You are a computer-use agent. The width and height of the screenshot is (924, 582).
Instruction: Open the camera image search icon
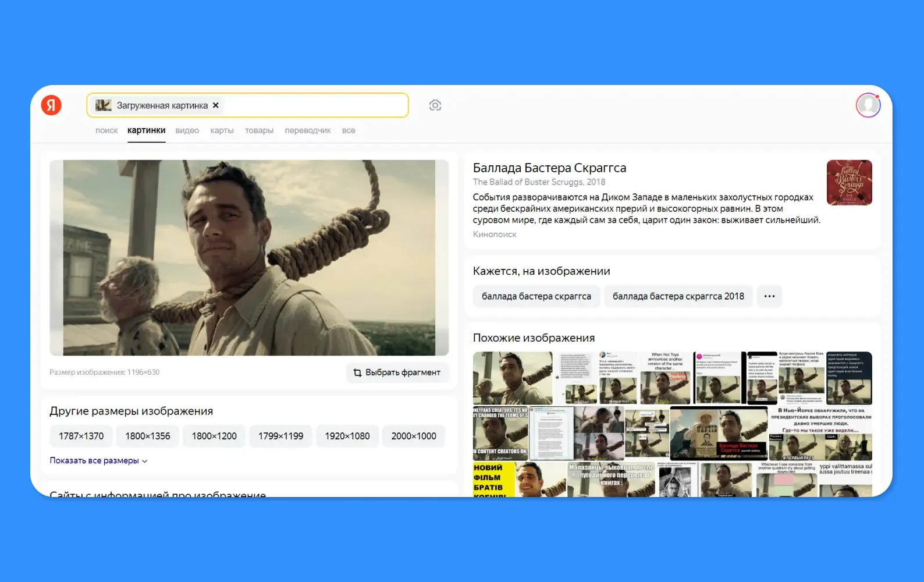tap(435, 105)
